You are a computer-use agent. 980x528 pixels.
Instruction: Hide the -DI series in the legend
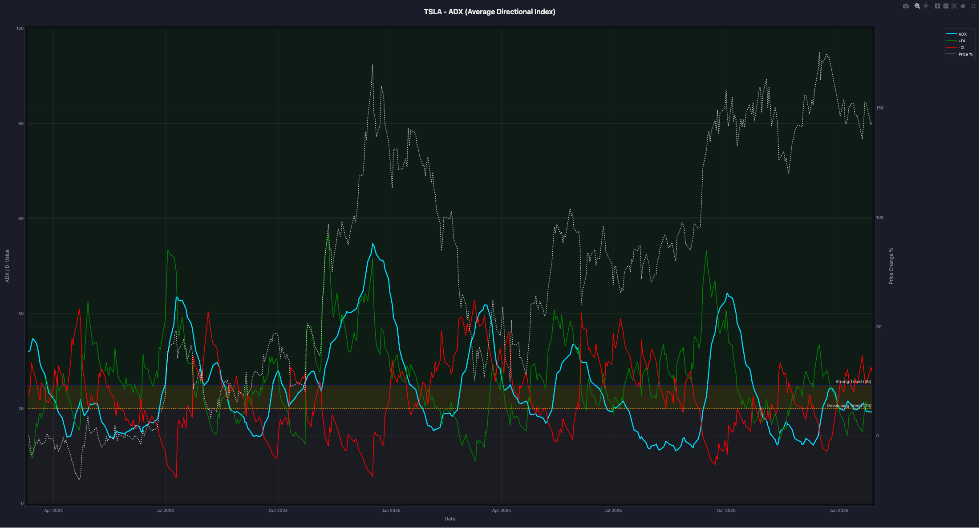pos(961,48)
